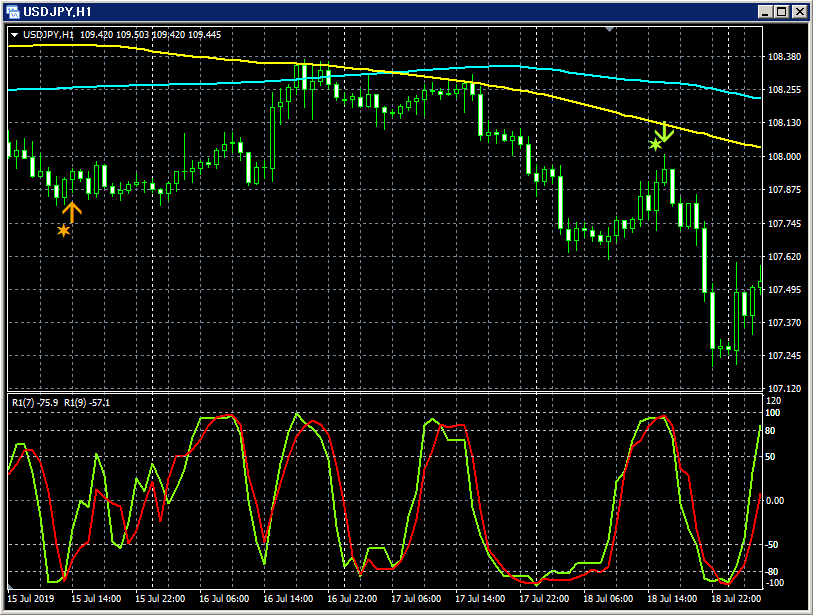The width and height of the screenshot is (813, 615).
Task: Click the USDJPY,H1 title bar label
Action: (x=55, y=13)
